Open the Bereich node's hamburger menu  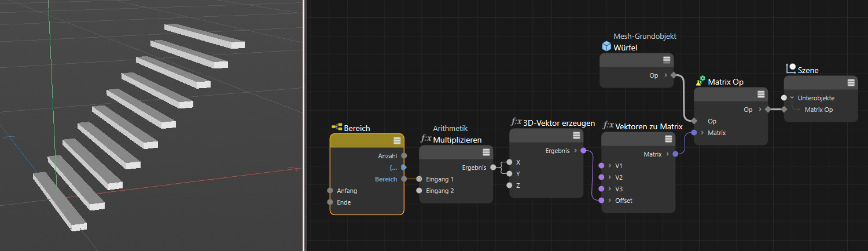(397, 140)
